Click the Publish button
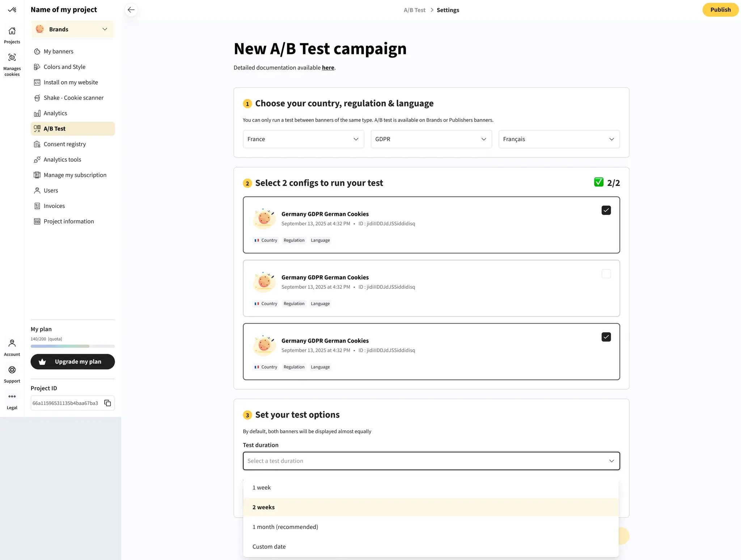741x560 pixels. [x=720, y=10]
